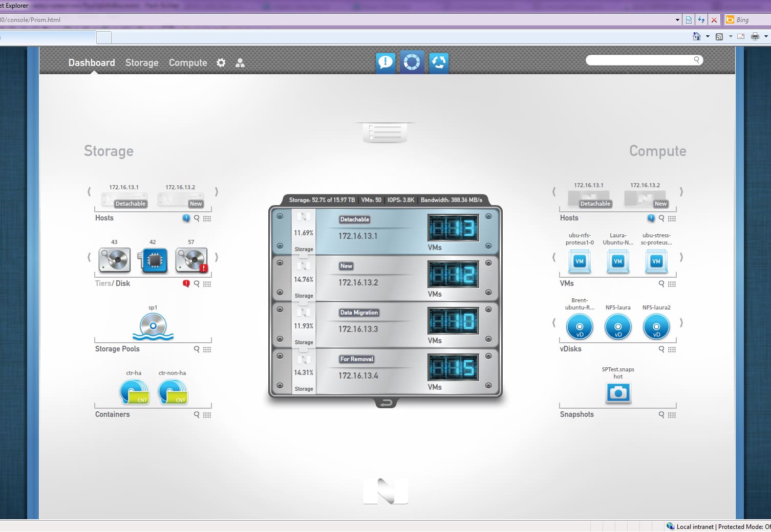The height and width of the screenshot is (532, 771).
Task: Open the Storage tab
Action: coord(142,62)
